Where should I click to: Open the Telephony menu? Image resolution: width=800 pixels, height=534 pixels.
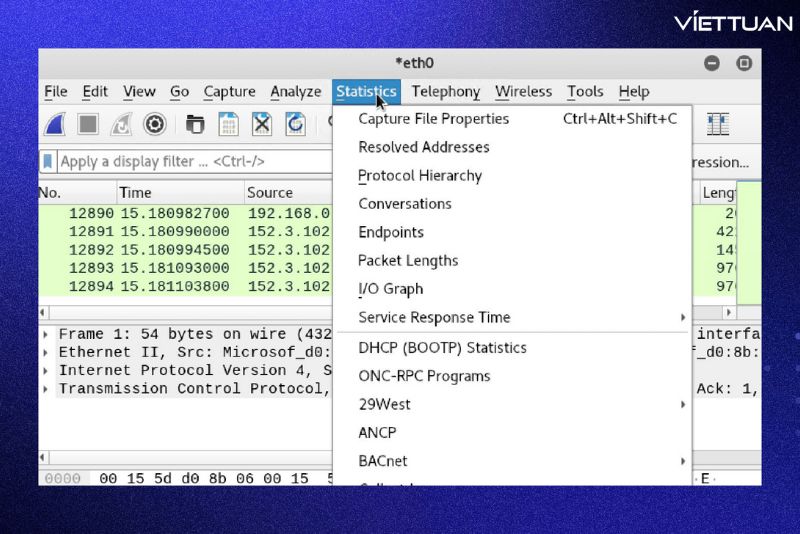click(x=445, y=91)
